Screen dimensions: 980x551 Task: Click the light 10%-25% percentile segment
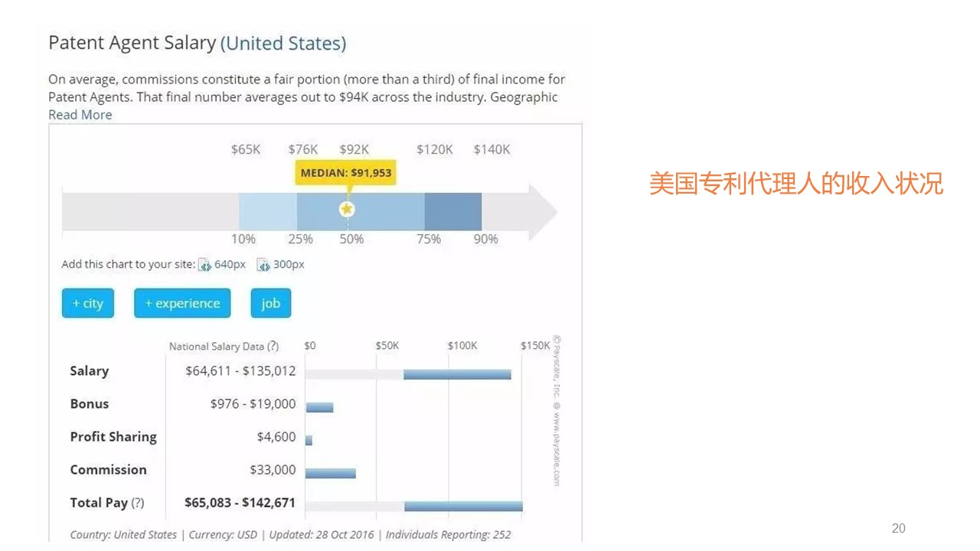coord(267,211)
